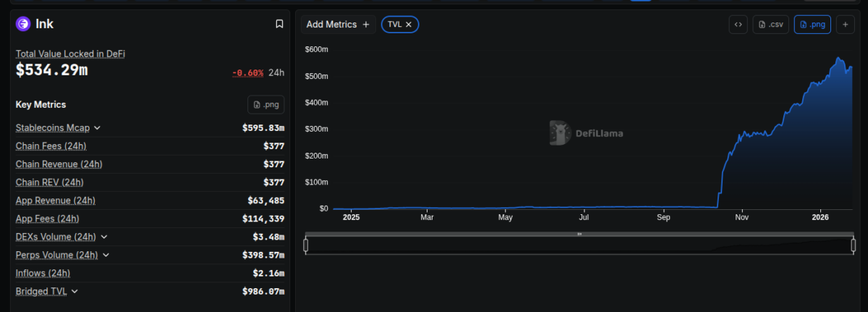Click the plus button beside .png

[846, 25]
